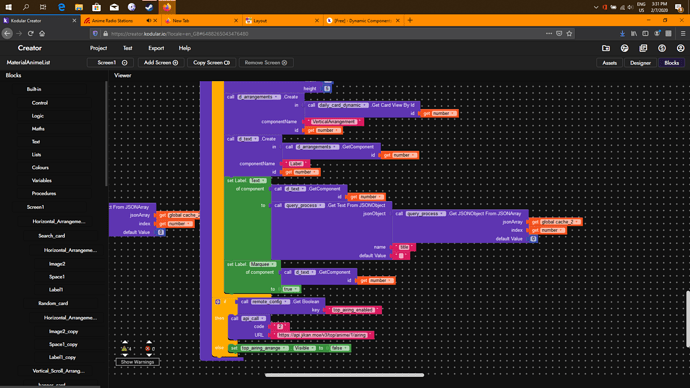
Task: Click the Remove Screen button
Action: [x=266, y=62]
